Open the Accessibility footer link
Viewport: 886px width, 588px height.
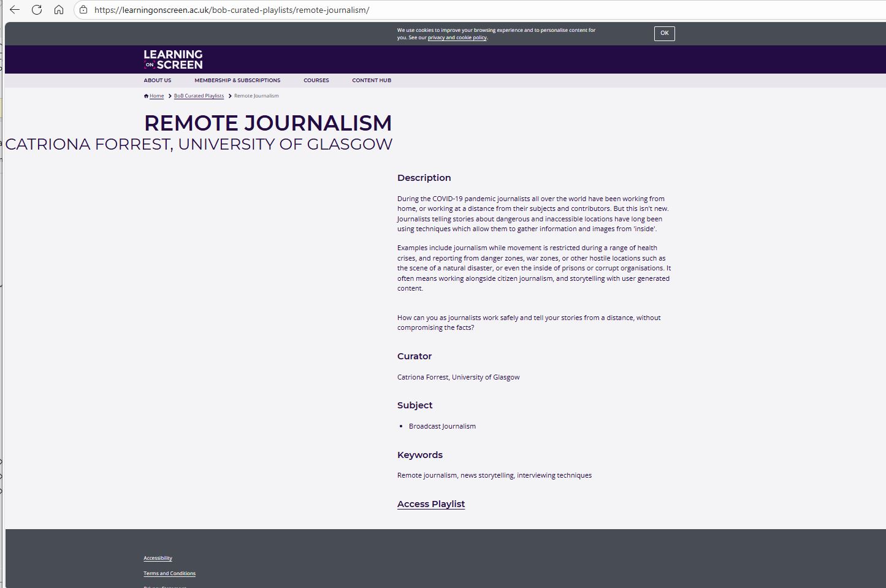click(x=158, y=558)
